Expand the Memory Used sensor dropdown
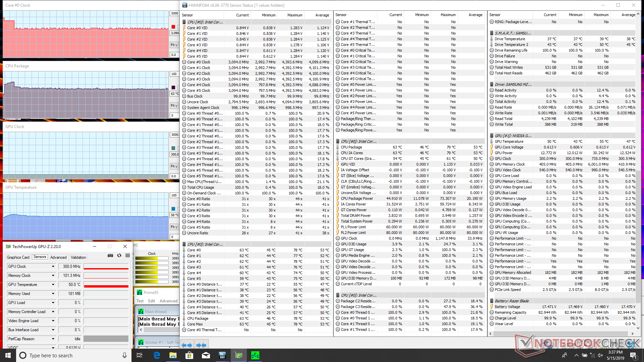 (x=53, y=294)
